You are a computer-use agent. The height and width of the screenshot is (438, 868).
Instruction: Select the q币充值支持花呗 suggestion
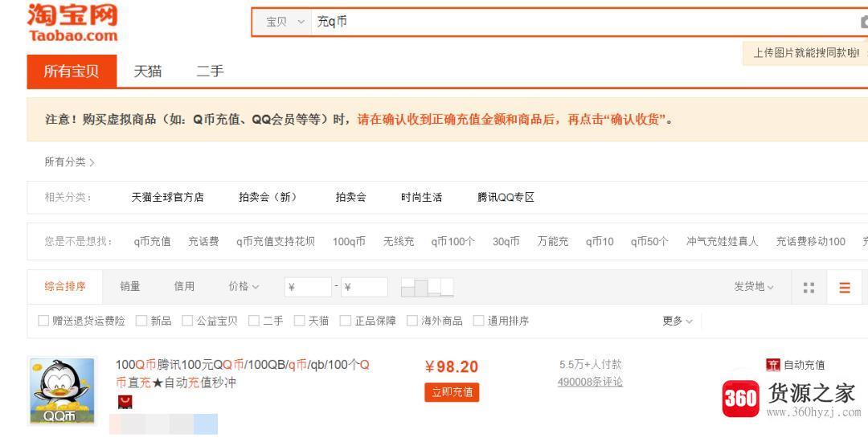click(x=276, y=241)
